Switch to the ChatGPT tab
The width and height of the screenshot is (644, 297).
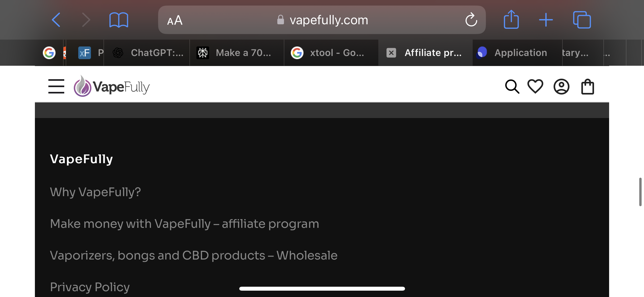148,53
